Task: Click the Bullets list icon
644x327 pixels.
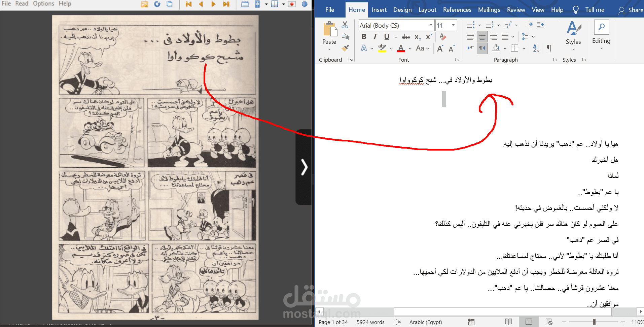Action: 471,25
